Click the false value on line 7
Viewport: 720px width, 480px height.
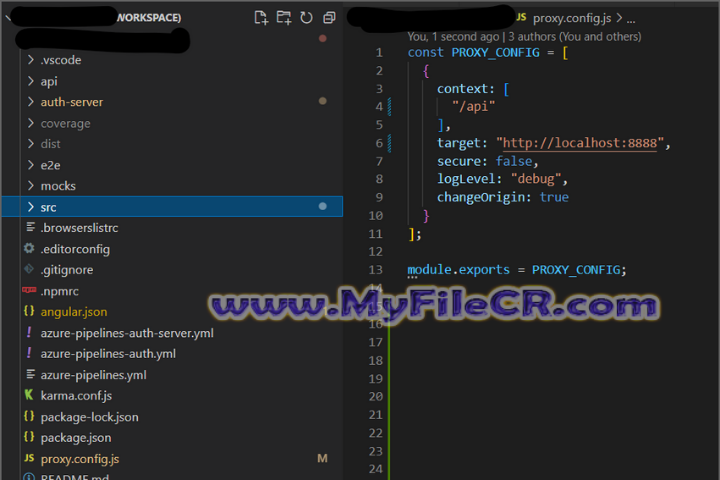514,161
